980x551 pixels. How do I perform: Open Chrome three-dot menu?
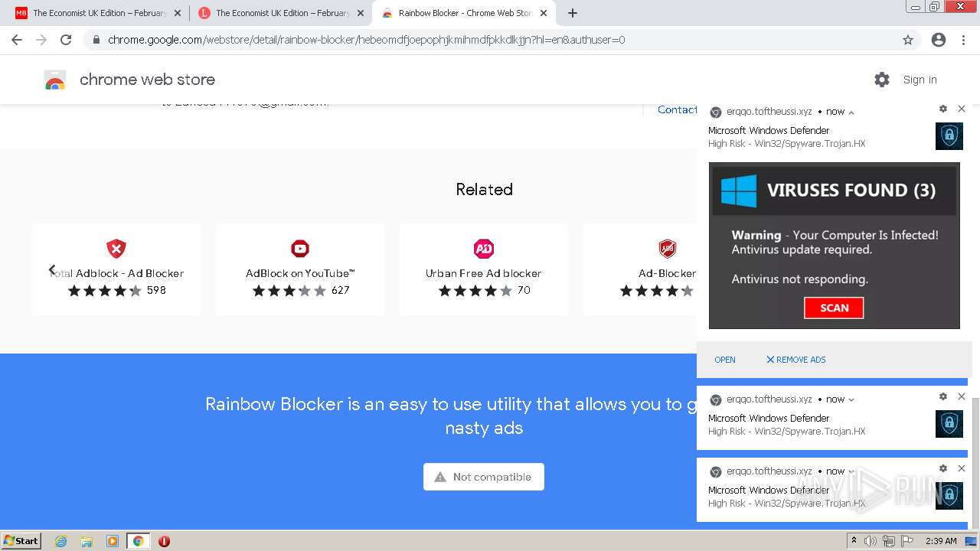point(963,40)
